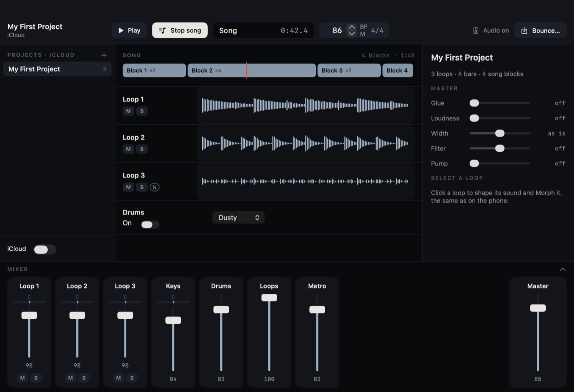Click the Loops mixer fader handle

[x=269, y=298]
